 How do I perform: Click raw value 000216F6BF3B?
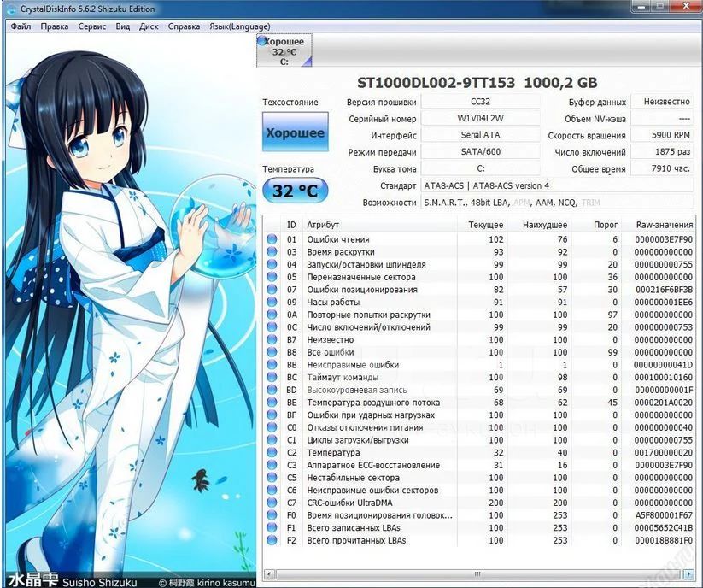[x=664, y=289]
